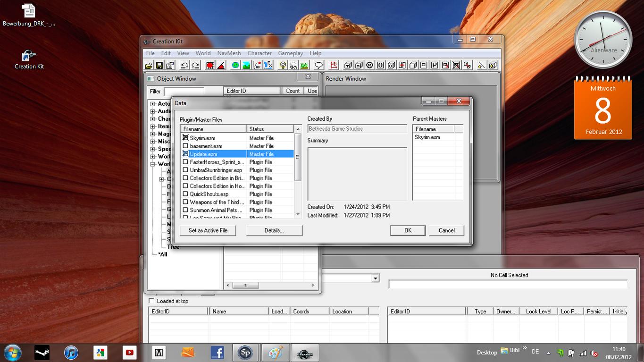Open the NavMesh menu
Viewport: 644px width, 362px height.
click(x=229, y=53)
